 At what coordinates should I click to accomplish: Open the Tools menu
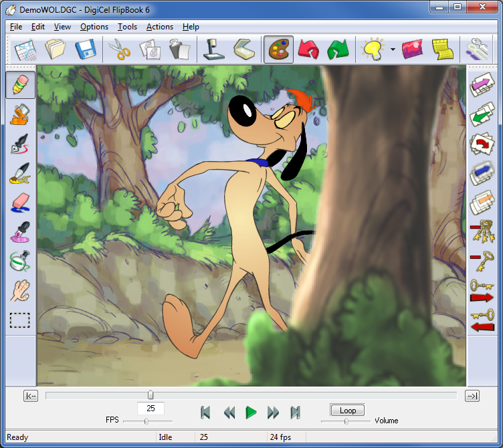[x=127, y=27]
